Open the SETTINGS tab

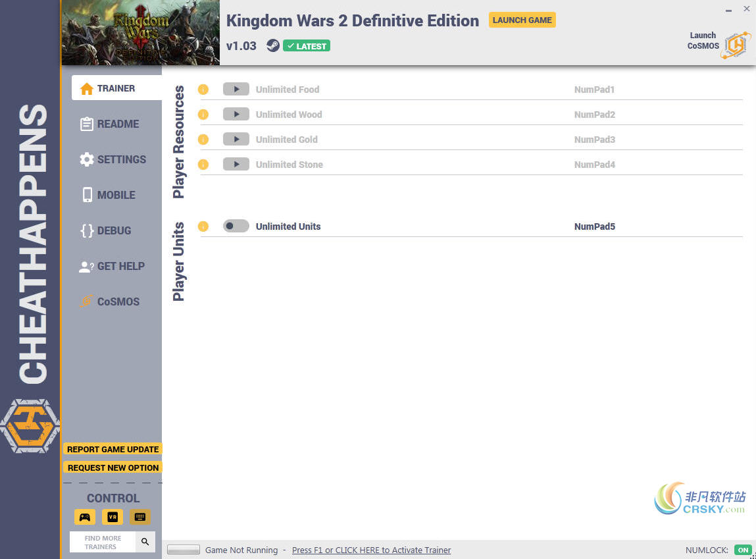[113, 159]
